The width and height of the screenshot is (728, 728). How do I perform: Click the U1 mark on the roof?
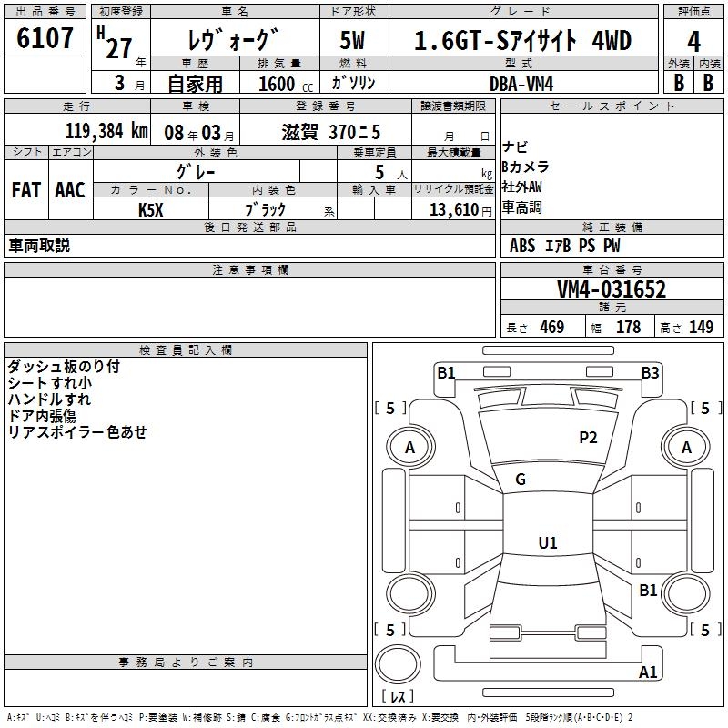click(548, 542)
